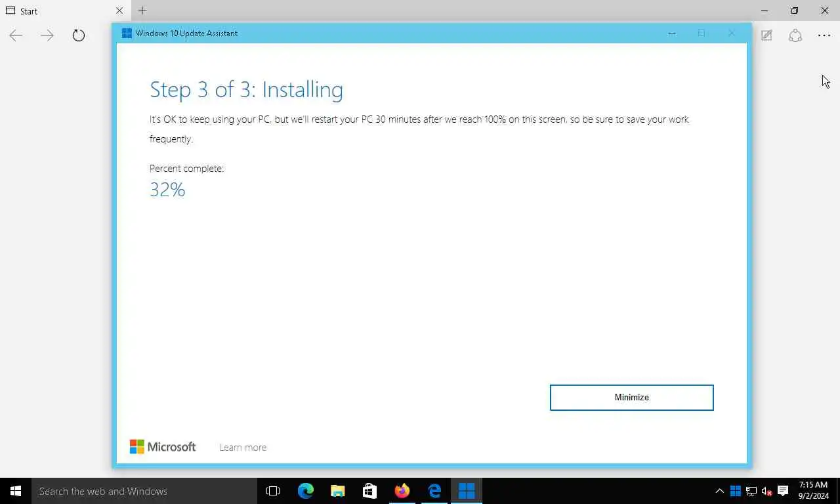Viewport: 840px width, 504px height.
Task: Click the Minimize button in Update Assistant
Action: click(631, 398)
